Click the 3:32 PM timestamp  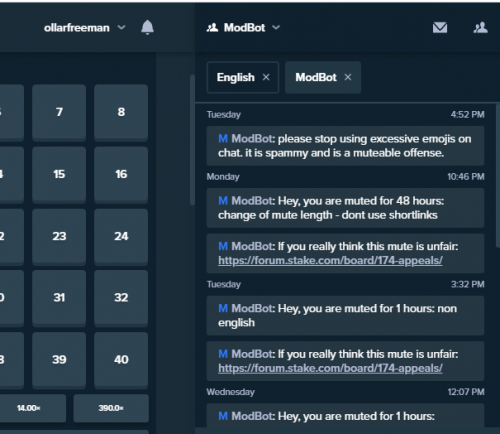tap(467, 284)
